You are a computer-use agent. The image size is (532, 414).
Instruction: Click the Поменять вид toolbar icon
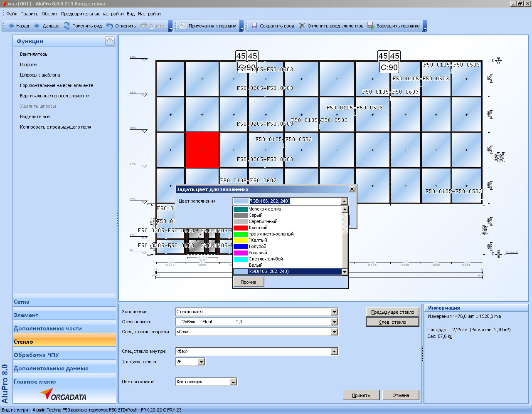click(x=67, y=26)
